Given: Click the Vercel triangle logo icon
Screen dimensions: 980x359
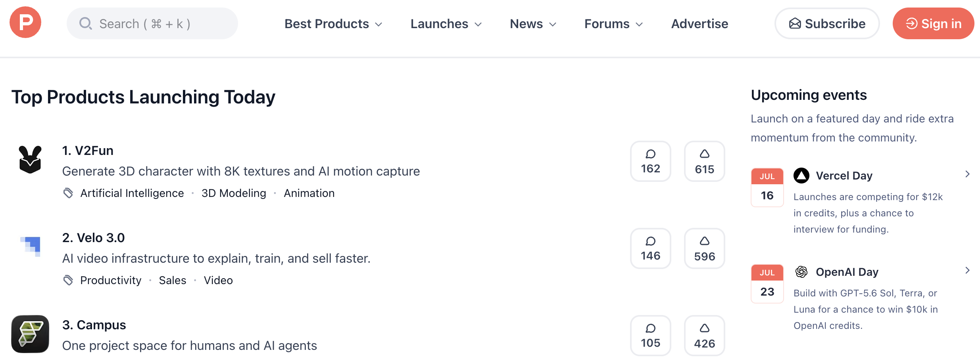Looking at the screenshot, I should [x=801, y=176].
